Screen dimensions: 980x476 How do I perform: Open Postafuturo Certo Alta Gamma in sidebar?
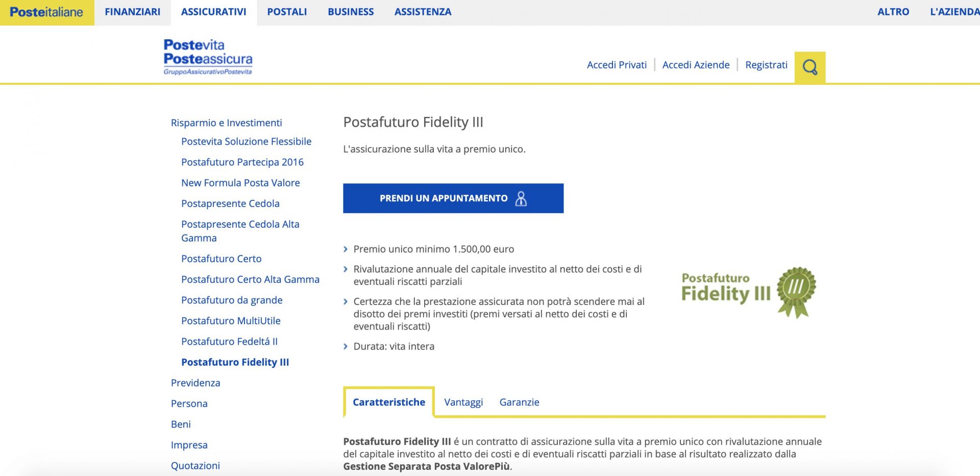pos(250,279)
